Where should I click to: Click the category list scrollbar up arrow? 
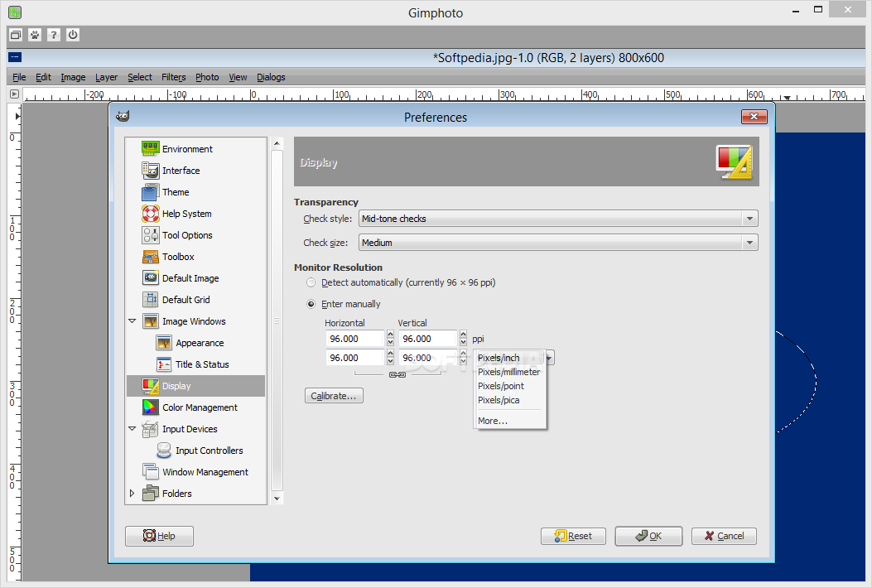click(x=277, y=143)
